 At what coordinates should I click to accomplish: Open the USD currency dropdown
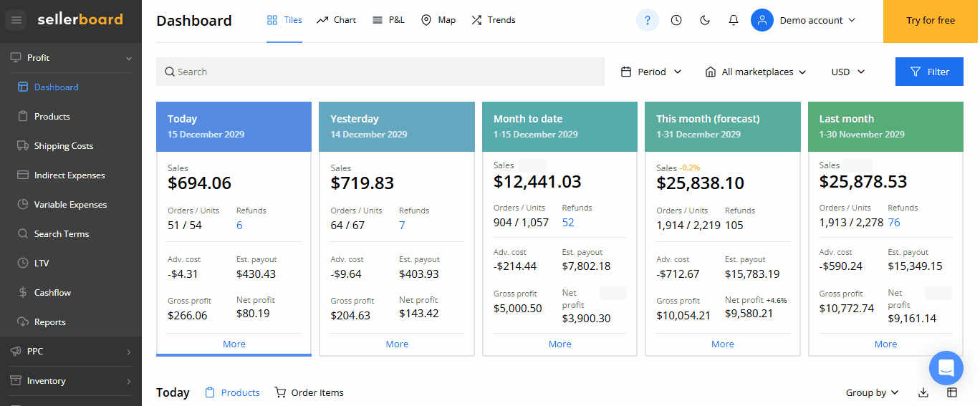coord(848,72)
